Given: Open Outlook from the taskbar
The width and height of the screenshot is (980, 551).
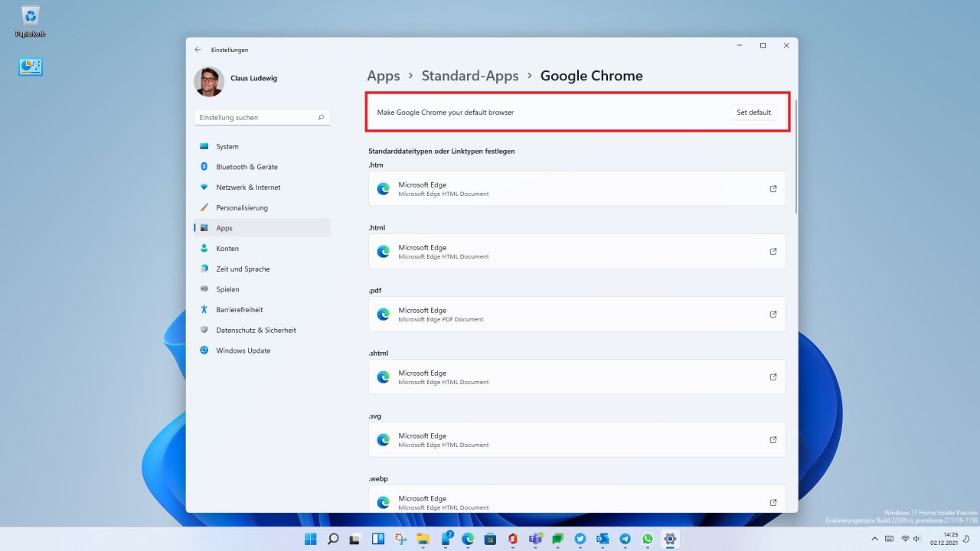Looking at the screenshot, I should pyautogui.click(x=603, y=539).
